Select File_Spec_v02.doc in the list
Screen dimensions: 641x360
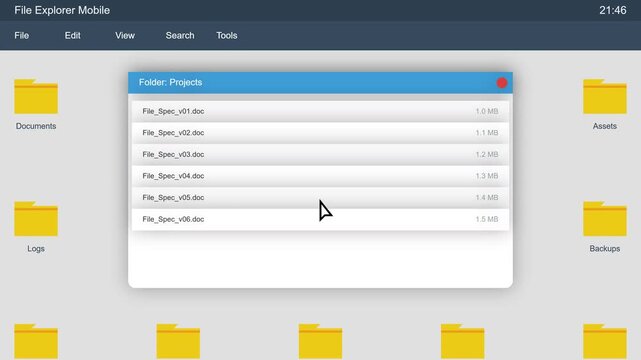(320, 133)
